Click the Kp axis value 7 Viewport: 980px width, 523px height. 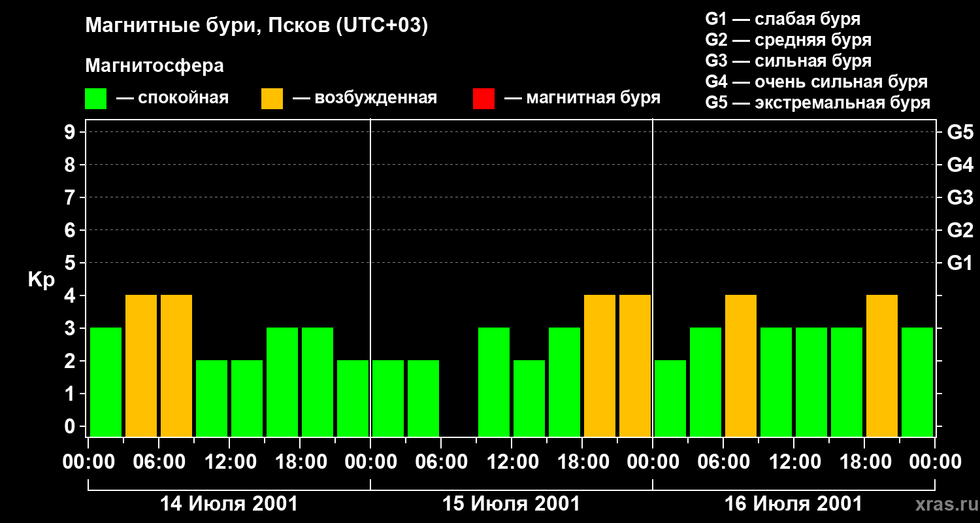click(71, 197)
